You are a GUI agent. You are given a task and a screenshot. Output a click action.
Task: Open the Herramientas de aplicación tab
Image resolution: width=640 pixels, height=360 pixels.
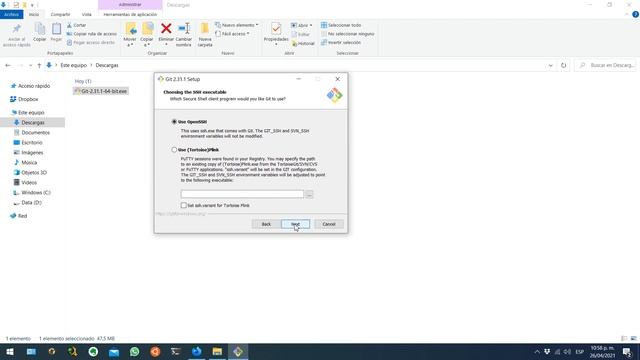point(130,14)
